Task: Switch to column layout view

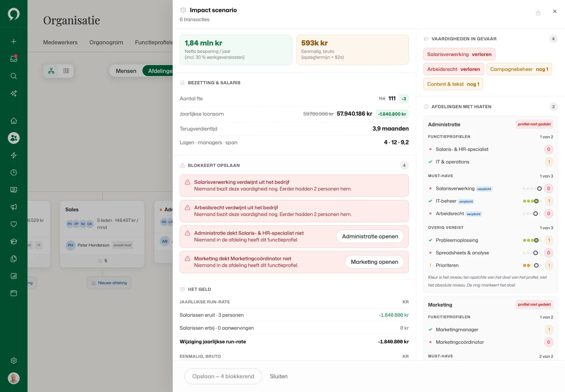Action: [x=66, y=71]
